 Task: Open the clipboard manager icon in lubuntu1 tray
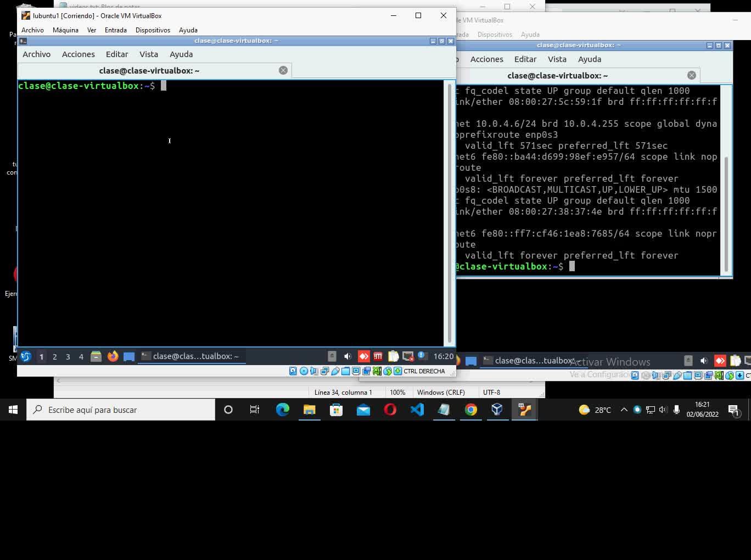[393, 356]
